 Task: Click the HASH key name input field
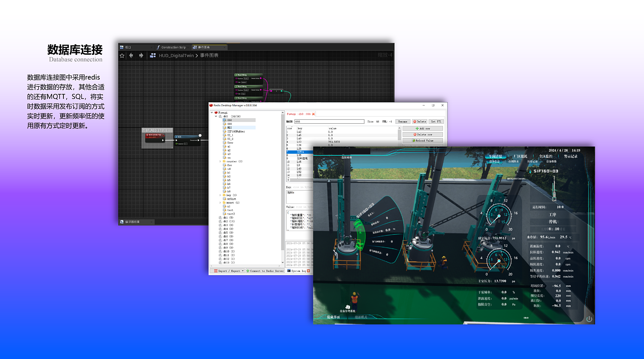click(329, 122)
